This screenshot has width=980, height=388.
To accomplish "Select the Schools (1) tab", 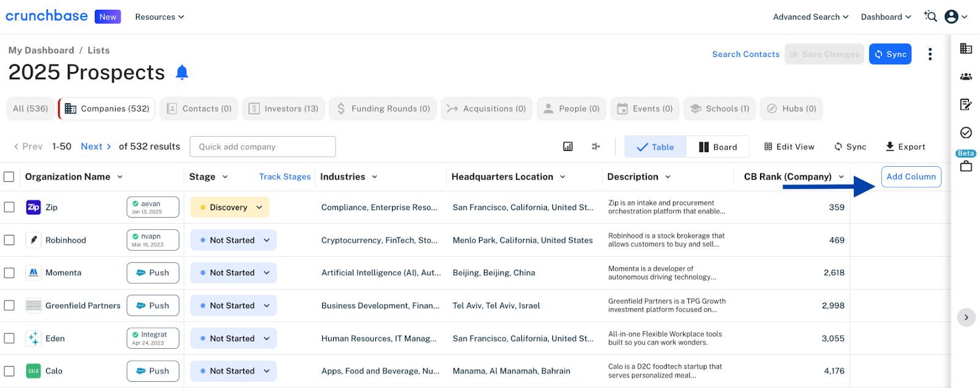I will [x=720, y=108].
